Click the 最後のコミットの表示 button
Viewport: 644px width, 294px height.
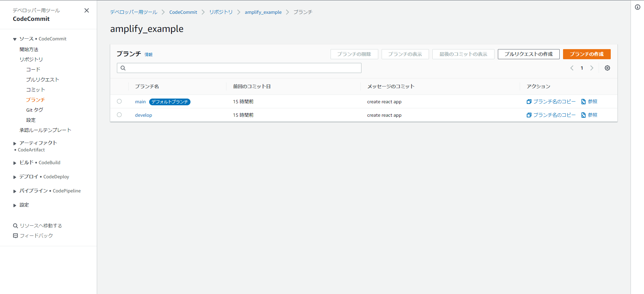tap(463, 54)
